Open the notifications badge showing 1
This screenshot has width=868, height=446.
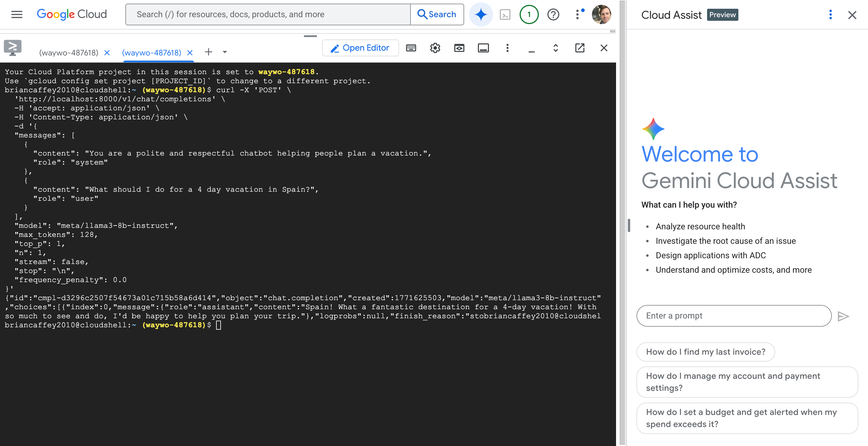[x=529, y=14]
